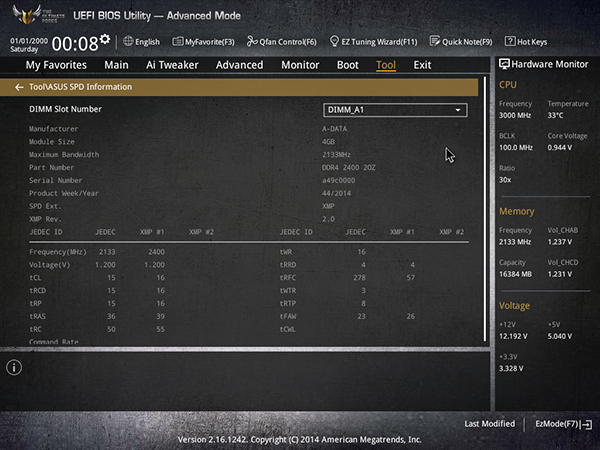Click the back arrow in SPD Information header

pyautogui.click(x=19, y=87)
